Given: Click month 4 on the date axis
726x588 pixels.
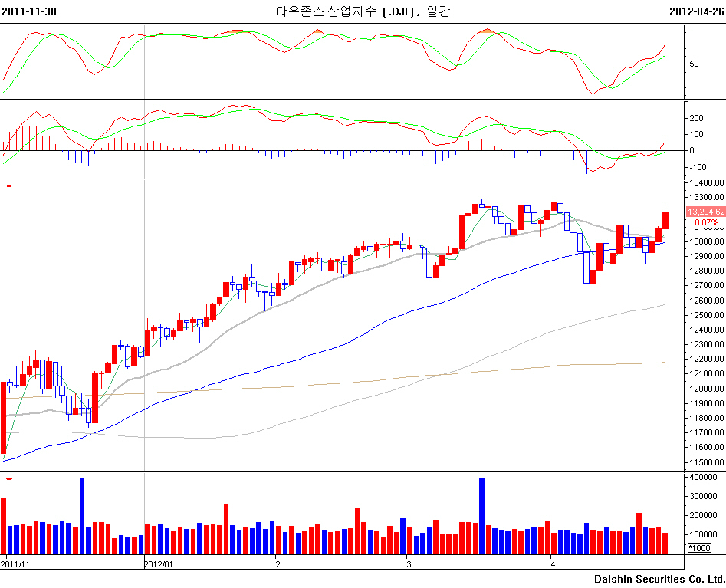Looking at the screenshot, I should 553,563.
